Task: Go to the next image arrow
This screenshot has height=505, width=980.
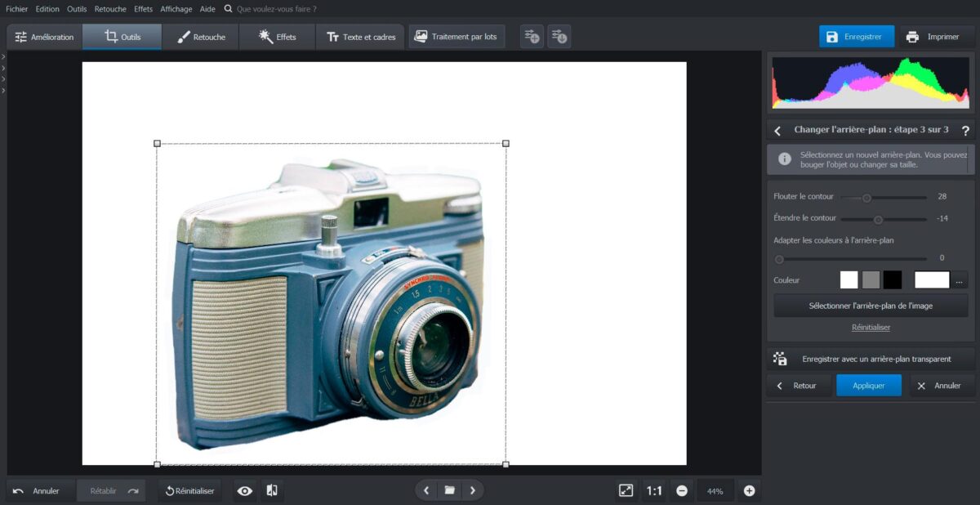Action: pos(472,490)
